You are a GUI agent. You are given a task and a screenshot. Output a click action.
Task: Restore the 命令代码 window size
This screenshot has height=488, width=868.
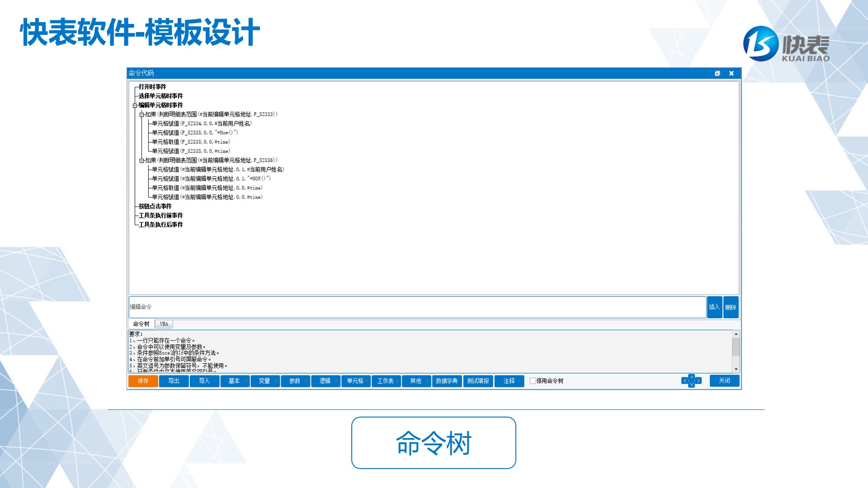pyautogui.click(x=717, y=73)
